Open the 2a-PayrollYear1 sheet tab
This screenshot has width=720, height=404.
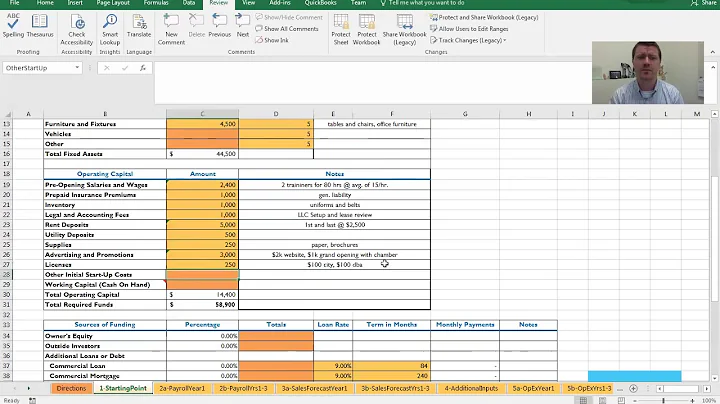point(182,388)
